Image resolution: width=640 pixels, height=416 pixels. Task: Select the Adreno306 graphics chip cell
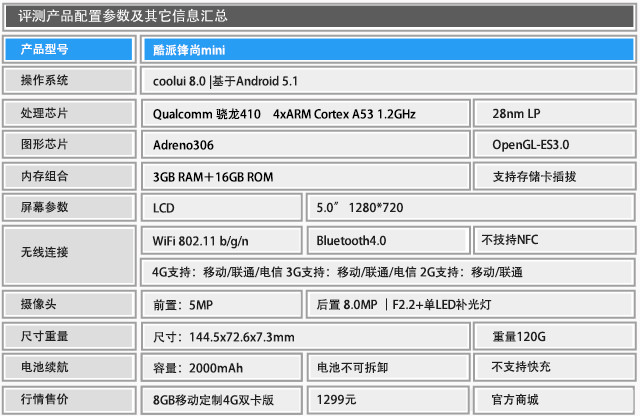pyautogui.click(x=304, y=145)
